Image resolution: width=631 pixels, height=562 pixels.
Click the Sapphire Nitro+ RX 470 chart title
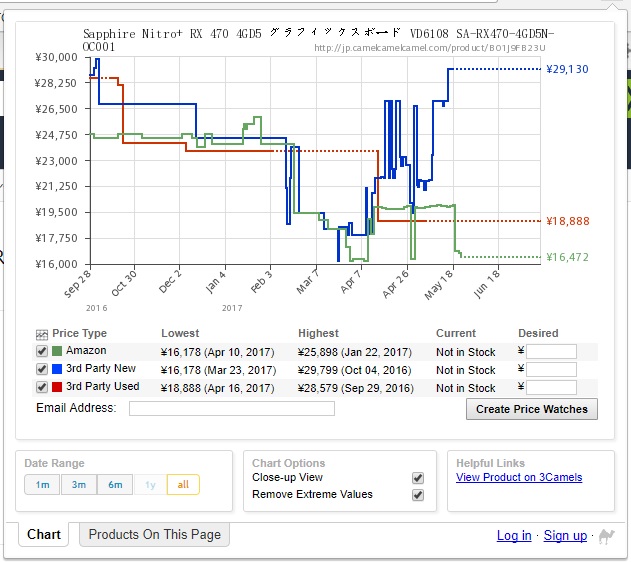pos(318,39)
